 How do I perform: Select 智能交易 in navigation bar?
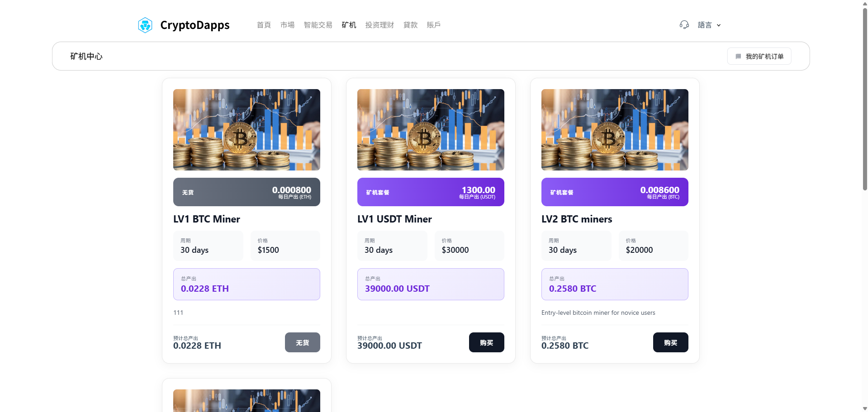tap(318, 25)
